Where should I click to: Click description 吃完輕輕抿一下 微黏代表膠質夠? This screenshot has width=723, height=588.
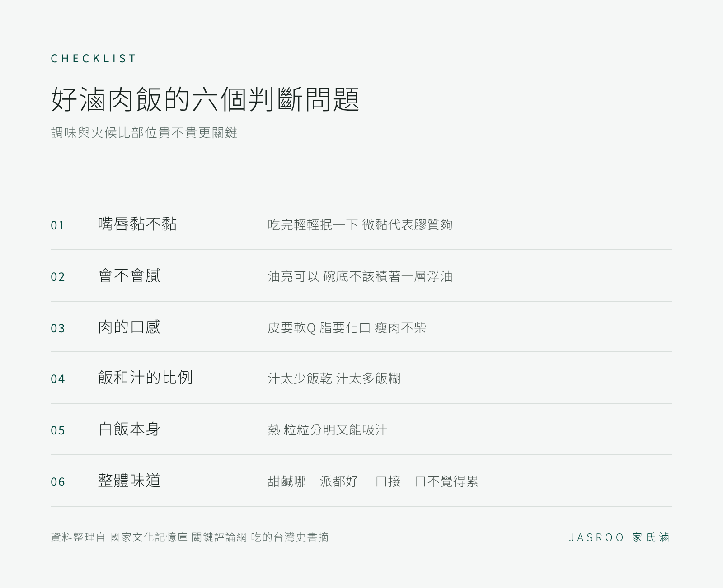pos(360,224)
